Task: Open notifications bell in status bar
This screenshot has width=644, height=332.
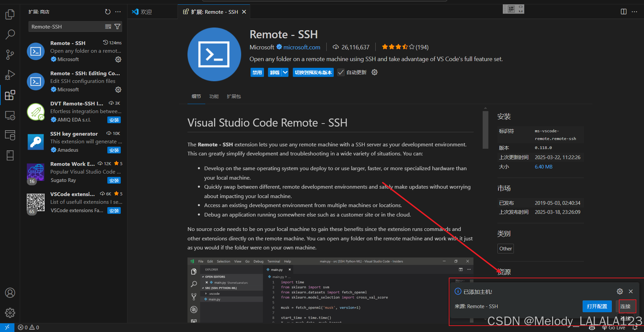Action: 635,328
